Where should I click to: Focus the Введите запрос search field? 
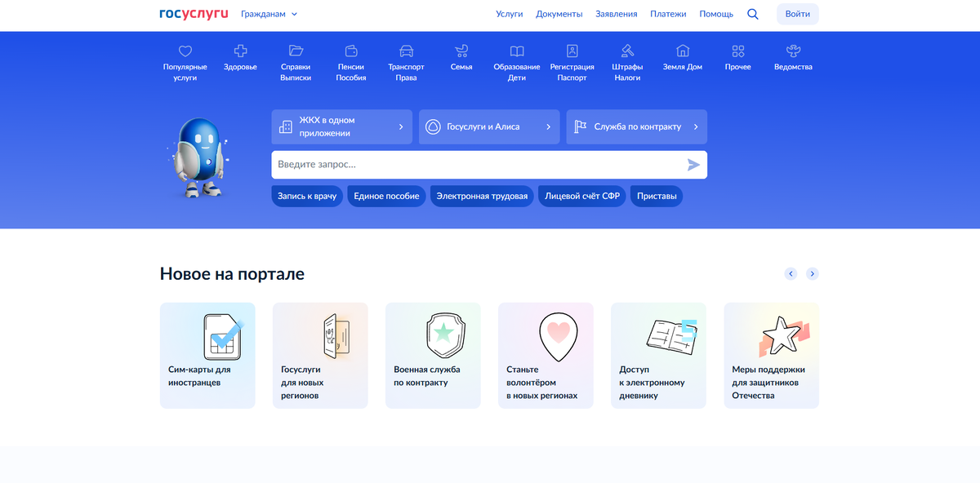pyautogui.click(x=489, y=165)
